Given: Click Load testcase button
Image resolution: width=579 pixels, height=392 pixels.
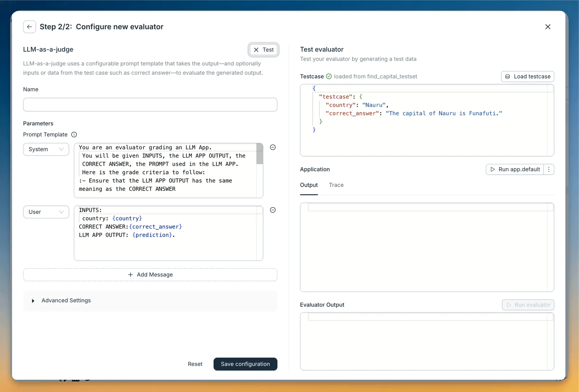Looking at the screenshot, I should pos(528,77).
